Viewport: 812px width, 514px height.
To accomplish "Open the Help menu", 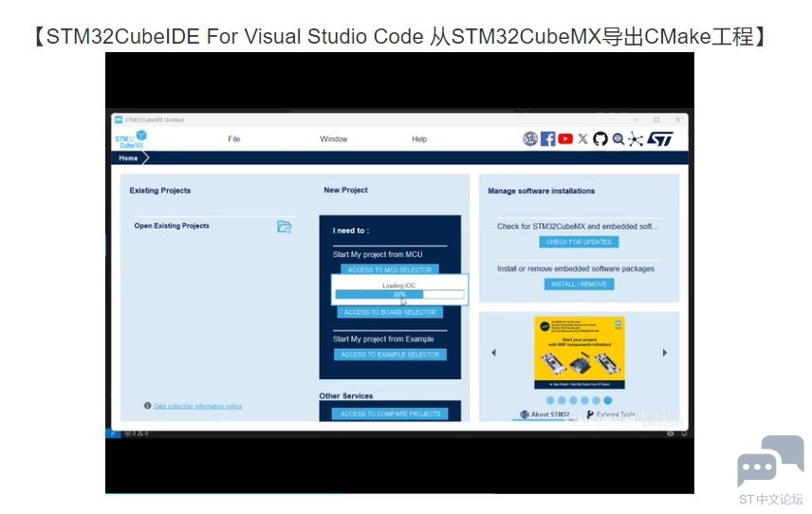I will pos(419,138).
